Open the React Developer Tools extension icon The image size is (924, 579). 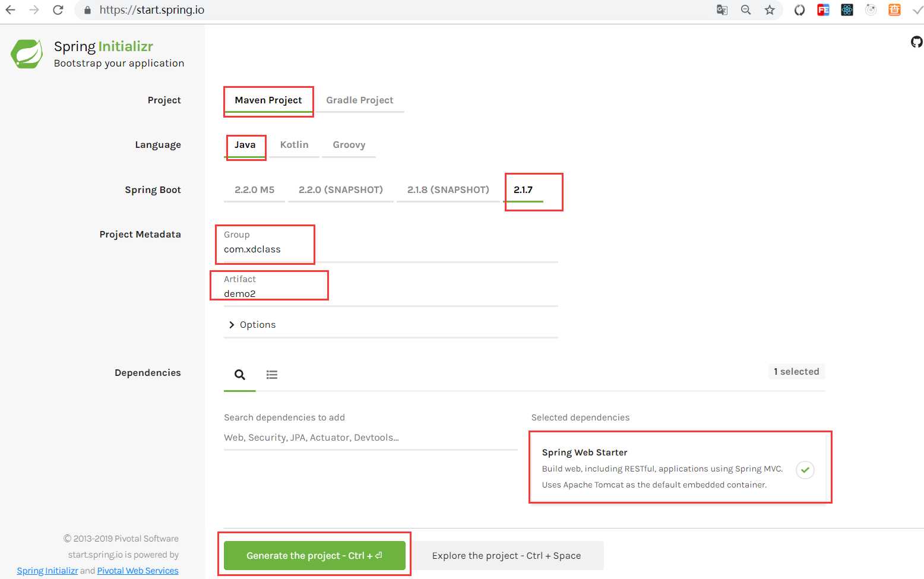[847, 10]
